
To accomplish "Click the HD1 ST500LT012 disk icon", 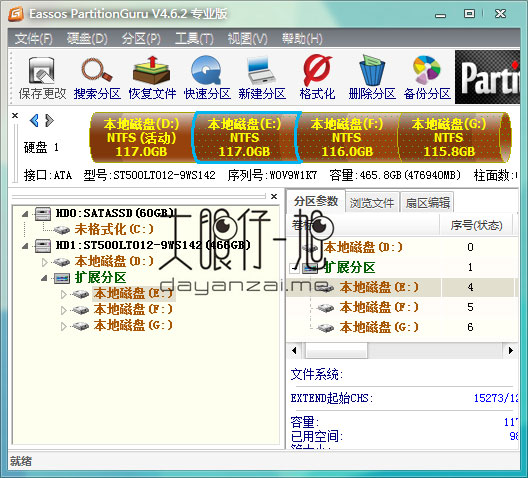I will (x=43, y=245).
